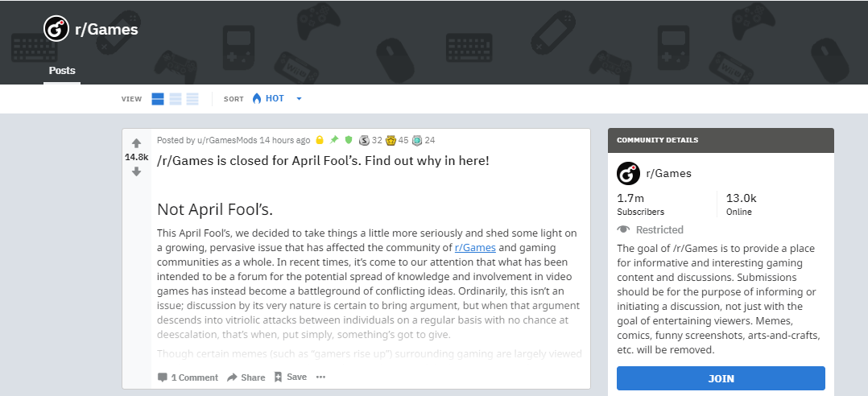The width and height of the screenshot is (868, 396).
Task: Click the Restricted eye icon
Action: point(623,229)
